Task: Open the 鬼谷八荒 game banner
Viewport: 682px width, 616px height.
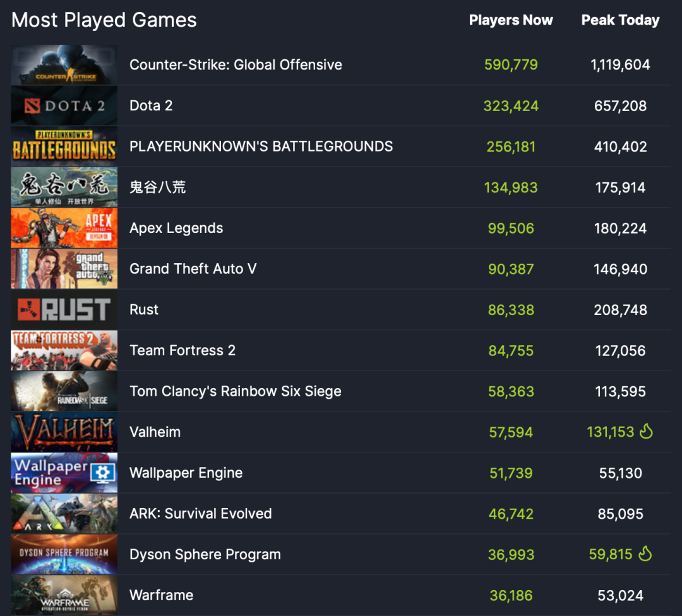Action: 64,187
